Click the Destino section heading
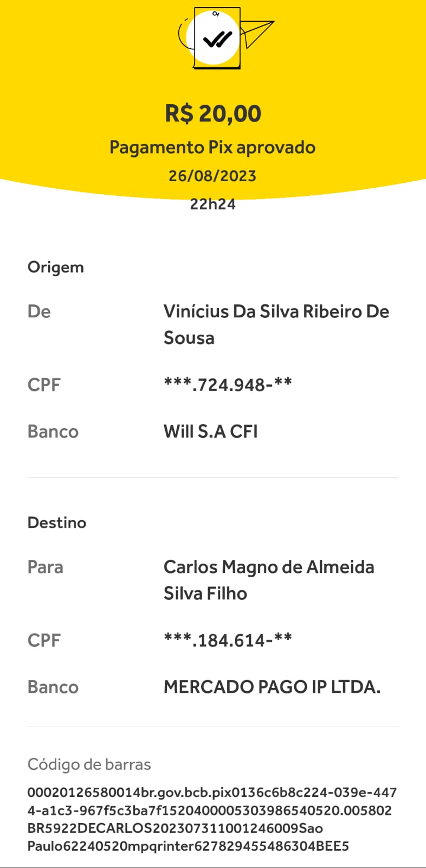This screenshot has height=868, width=426. point(57,522)
